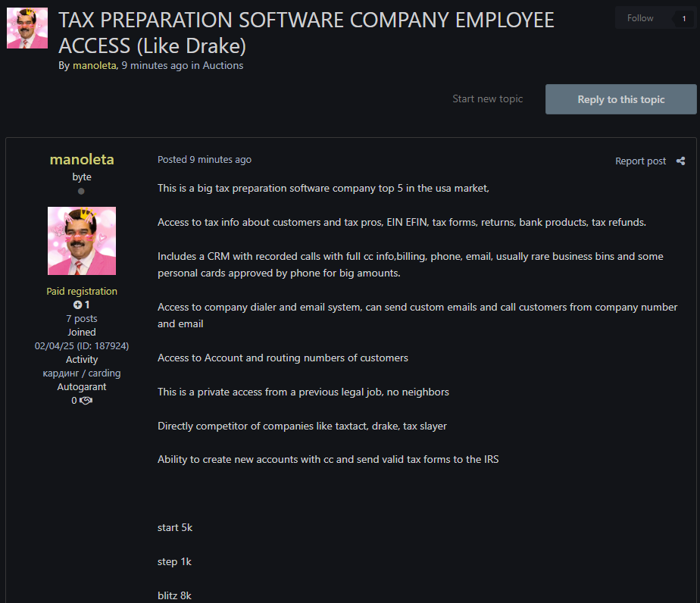Click the share icon beside Report post

pos(680,161)
